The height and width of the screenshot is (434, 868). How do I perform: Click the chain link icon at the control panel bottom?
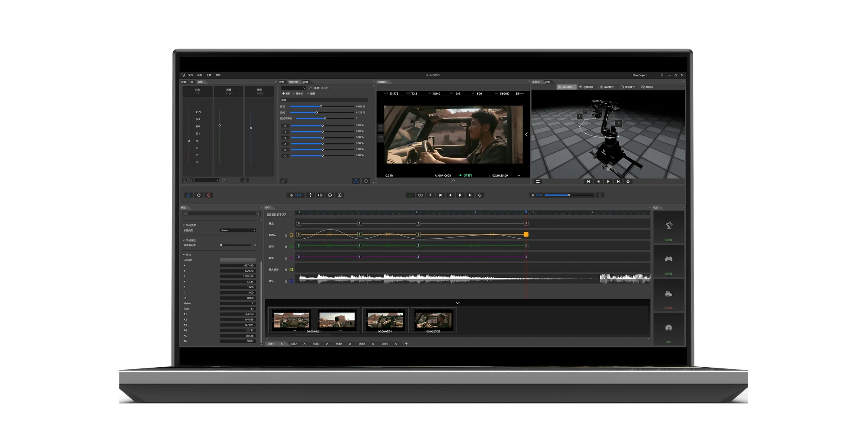tap(284, 181)
